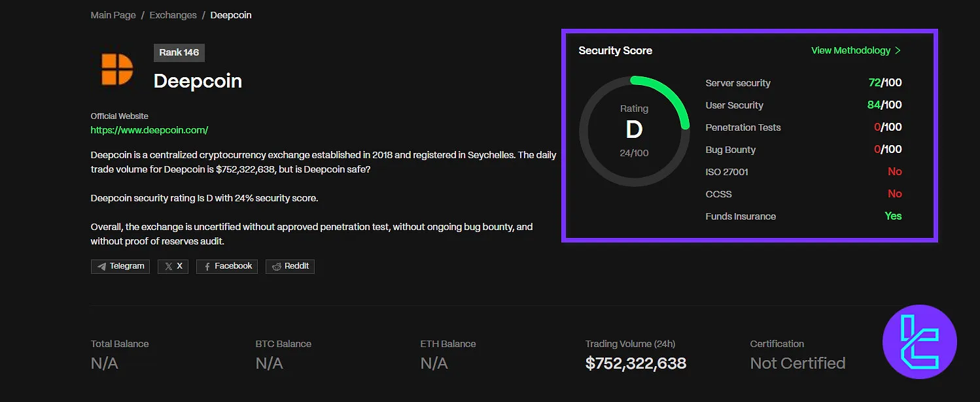The width and height of the screenshot is (980, 402).
Task: Click the Facebook f icon
Action: click(207, 267)
